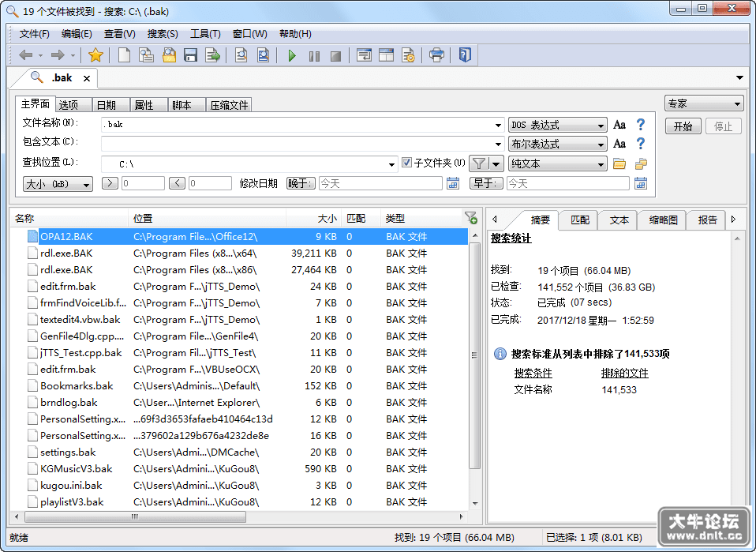756x552 pixels.
Task: Switch to the 选项 tab
Action: [x=73, y=105]
